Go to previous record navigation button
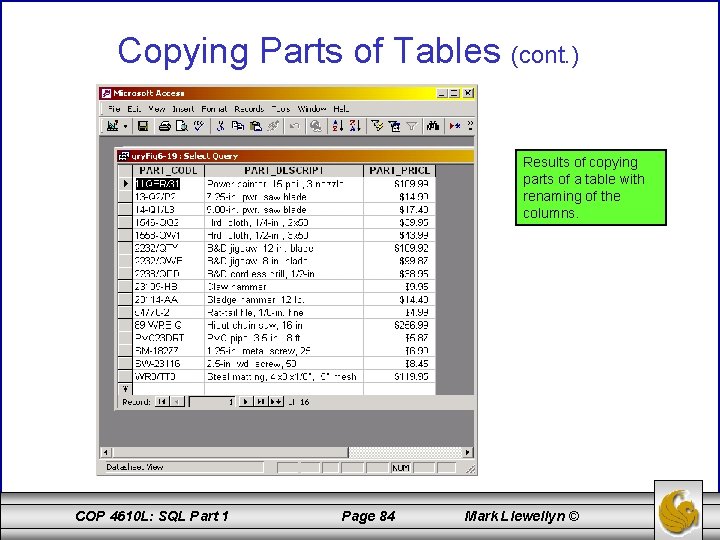Screen dimensions: 720x540 pos(177,402)
